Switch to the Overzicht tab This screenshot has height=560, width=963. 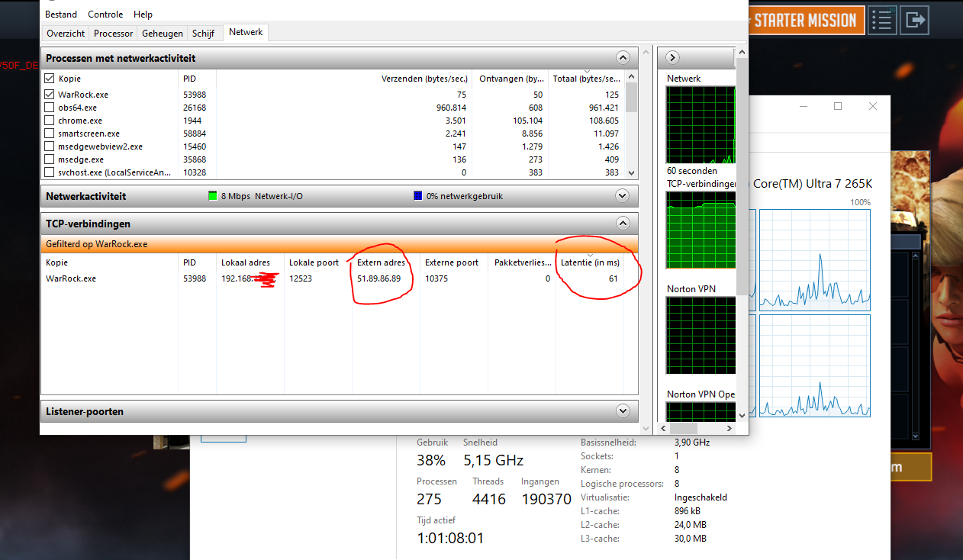point(66,34)
